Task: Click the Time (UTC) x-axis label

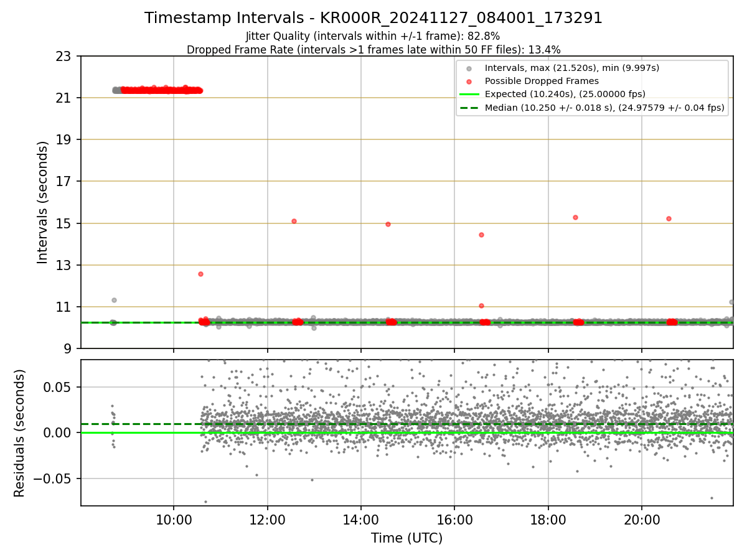Action: tap(406, 538)
